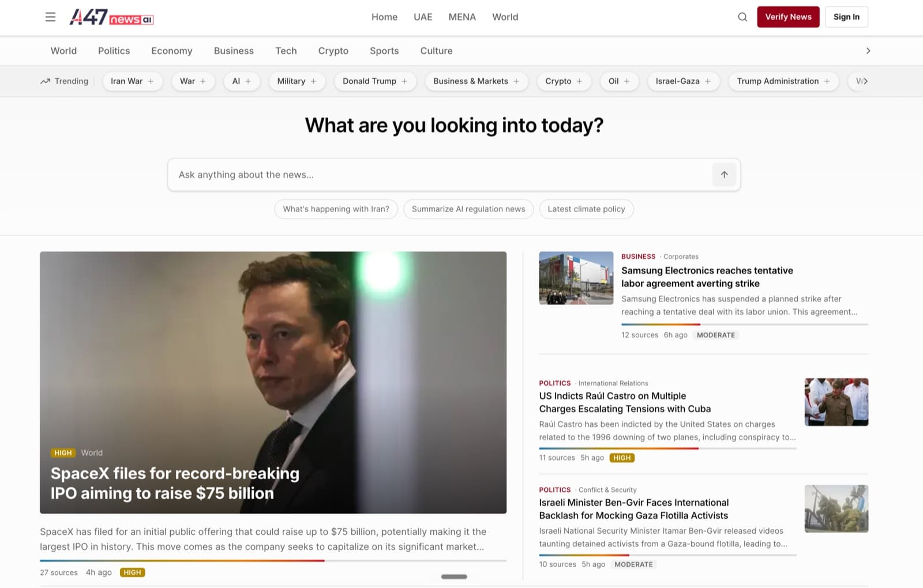This screenshot has width=923, height=588.
Task: Open World in top navigation
Action: 505,17
